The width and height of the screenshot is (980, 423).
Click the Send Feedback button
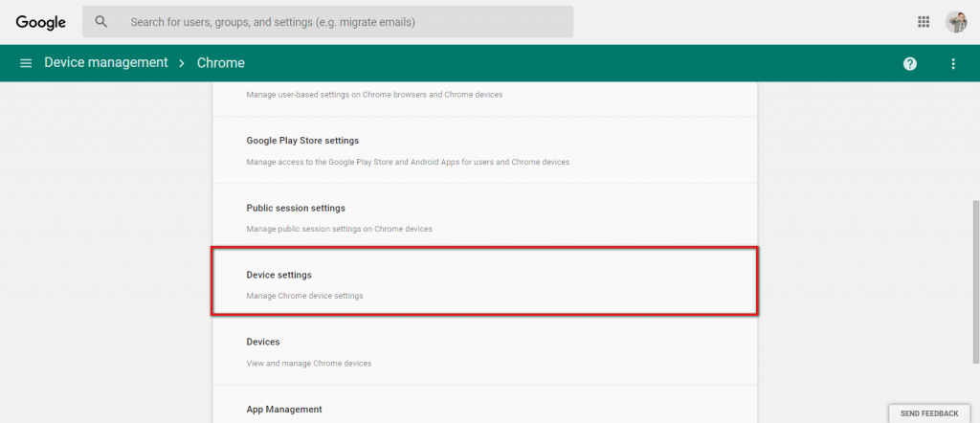click(928, 413)
